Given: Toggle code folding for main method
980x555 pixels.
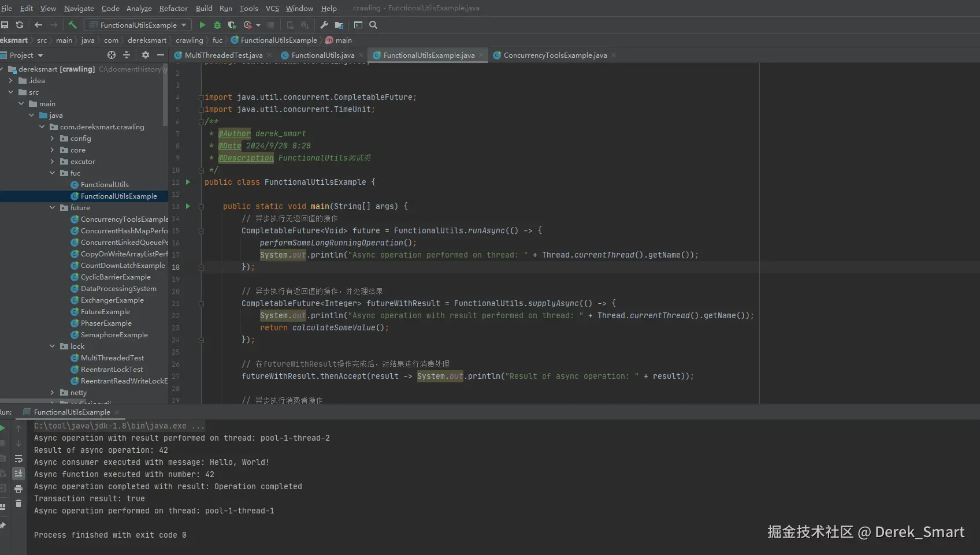Looking at the screenshot, I should tap(201, 207).
